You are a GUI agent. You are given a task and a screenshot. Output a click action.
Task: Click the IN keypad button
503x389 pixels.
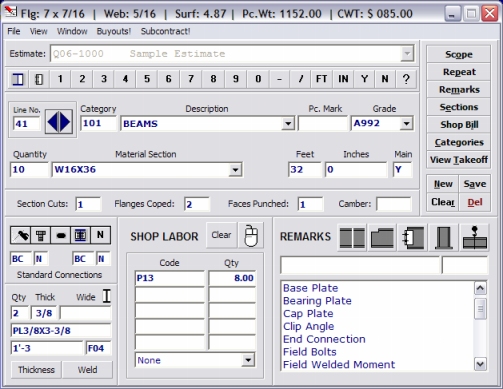click(343, 79)
